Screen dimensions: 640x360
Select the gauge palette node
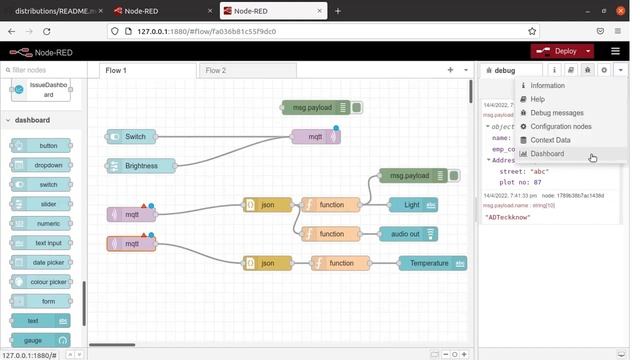[41, 340]
